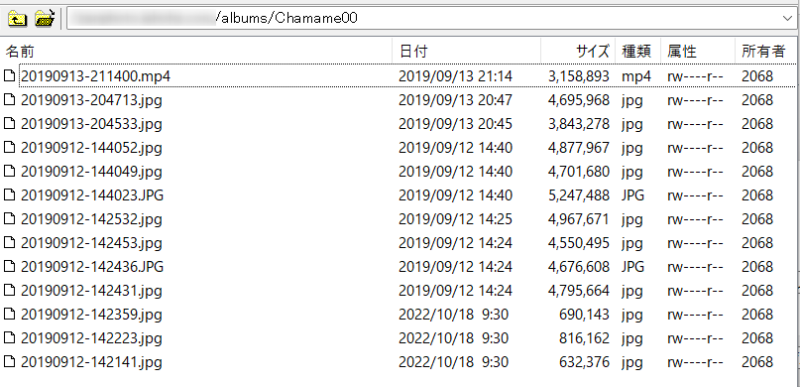Click the file icon beside 20190913-211400.mp4
Viewport: 800px width, 387px height.
(10, 76)
